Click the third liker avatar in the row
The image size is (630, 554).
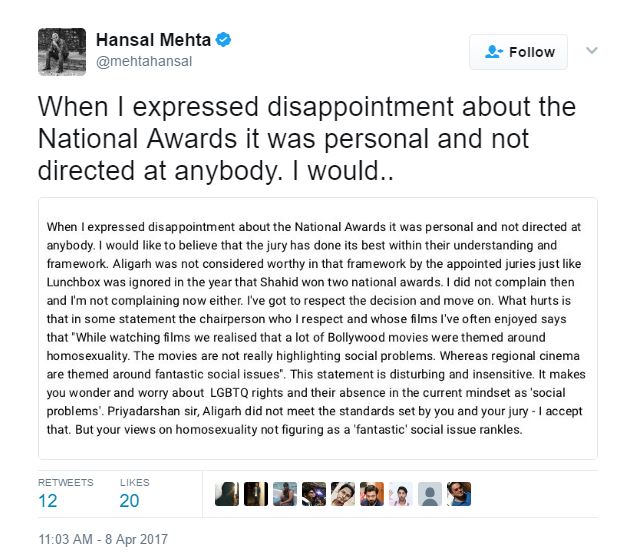[285, 493]
